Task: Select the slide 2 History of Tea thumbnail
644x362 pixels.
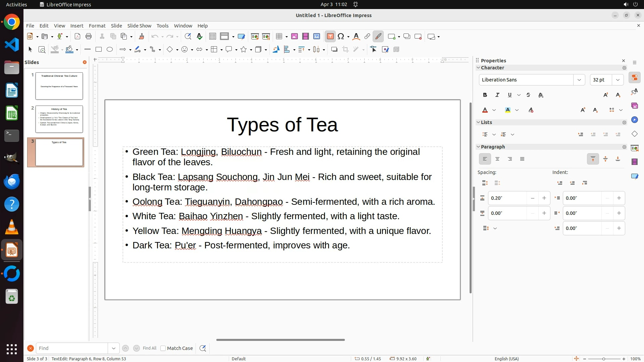Action: tap(59, 119)
